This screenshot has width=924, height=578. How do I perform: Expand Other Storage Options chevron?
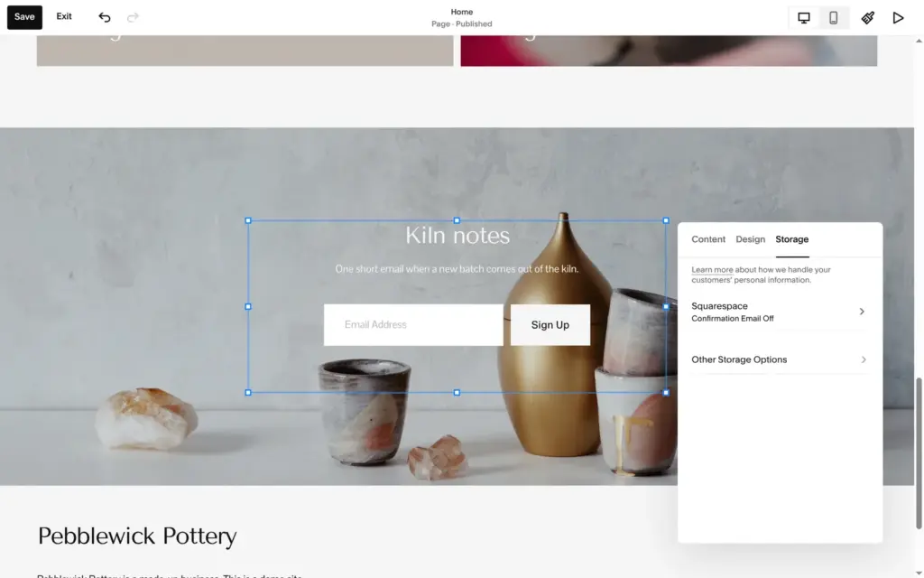864,359
